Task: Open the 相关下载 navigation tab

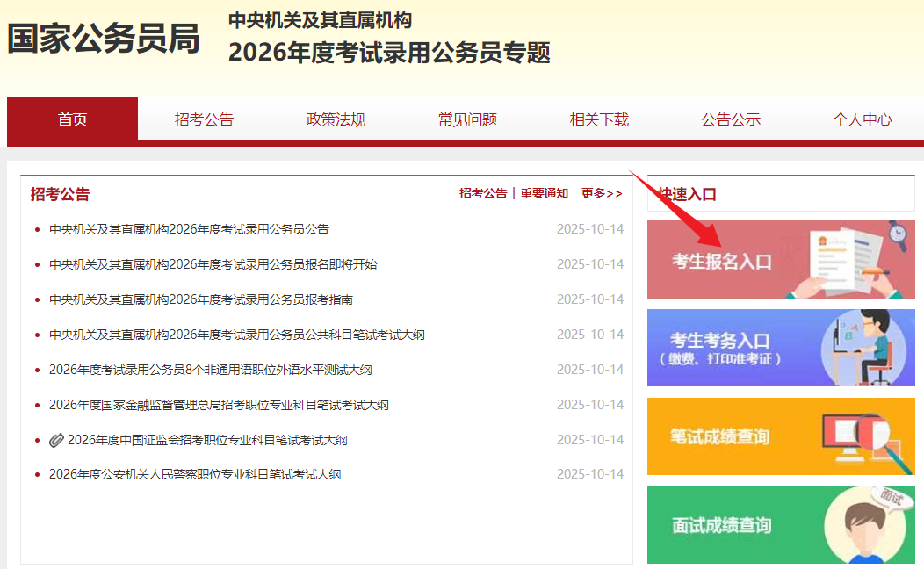Action: (599, 119)
